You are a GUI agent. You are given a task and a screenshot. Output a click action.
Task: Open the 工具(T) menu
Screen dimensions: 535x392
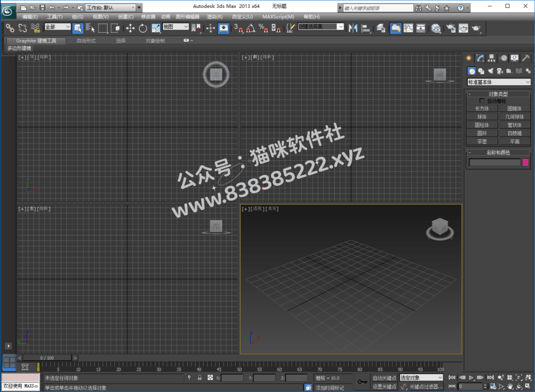55,17
